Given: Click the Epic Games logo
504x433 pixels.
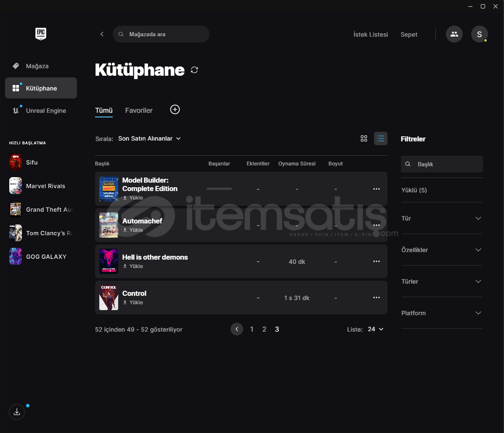Looking at the screenshot, I should click(x=40, y=34).
